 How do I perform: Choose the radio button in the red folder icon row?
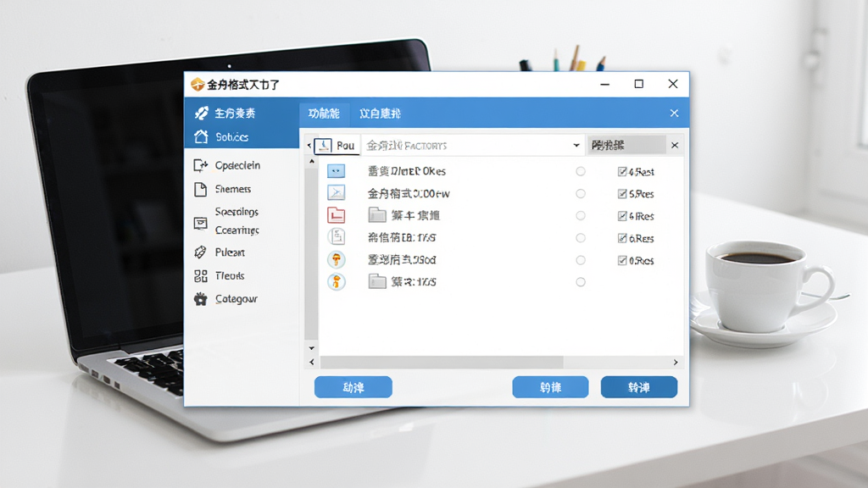point(580,216)
